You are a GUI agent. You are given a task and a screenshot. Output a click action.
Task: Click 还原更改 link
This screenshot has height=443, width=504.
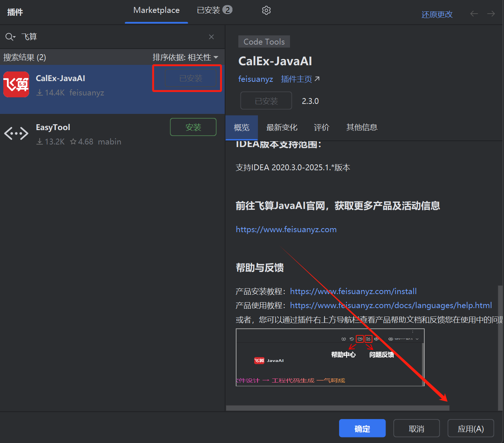(437, 14)
